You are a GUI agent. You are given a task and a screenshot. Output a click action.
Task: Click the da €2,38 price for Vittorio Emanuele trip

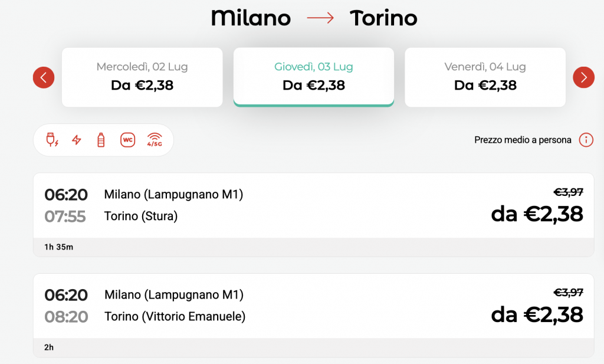(x=537, y=315)
